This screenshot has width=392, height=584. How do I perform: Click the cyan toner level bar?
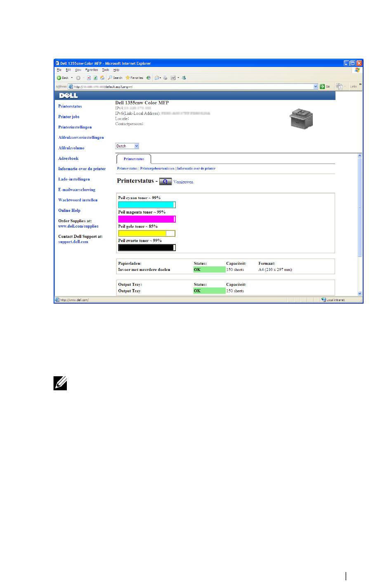click(147, 205)
